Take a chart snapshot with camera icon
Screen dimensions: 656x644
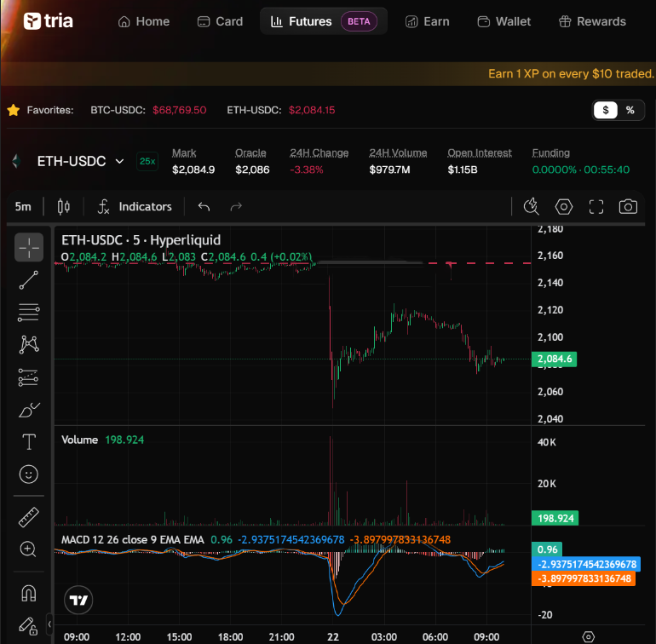pyautogui.click(x=628, y=207)
